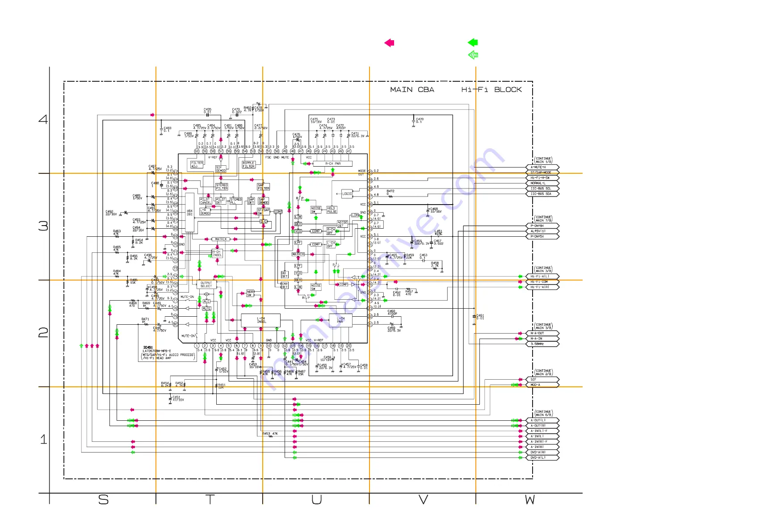
Task: Click the NOR SW block
Action: [250, 293]
